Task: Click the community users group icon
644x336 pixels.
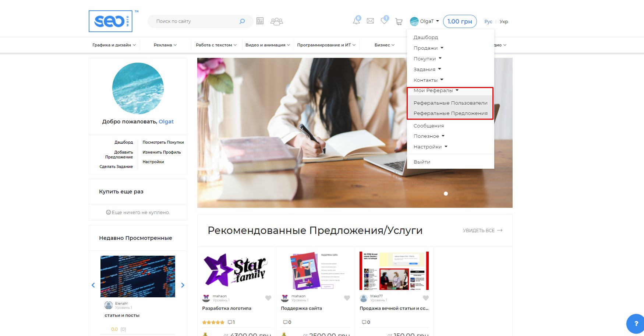Action: tap(276, 21)
